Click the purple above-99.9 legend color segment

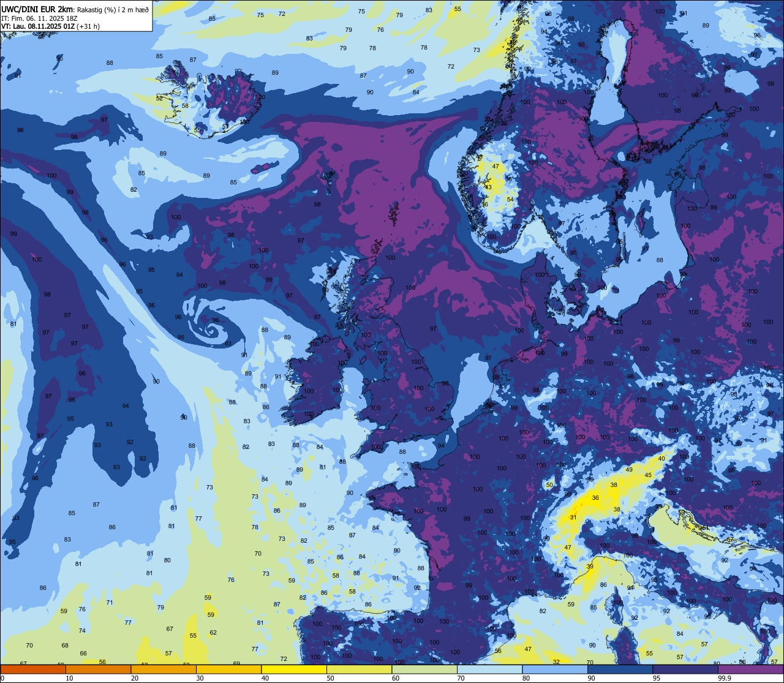coord(750,669)
